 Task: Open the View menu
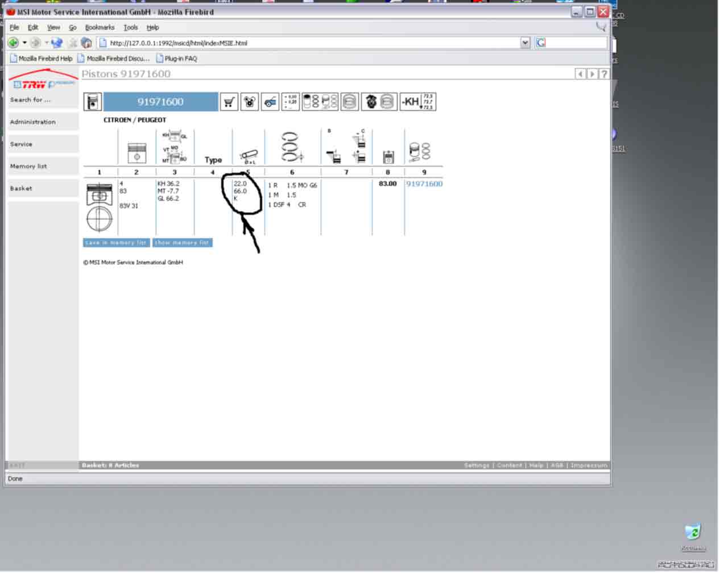click(x=53, y=27)
